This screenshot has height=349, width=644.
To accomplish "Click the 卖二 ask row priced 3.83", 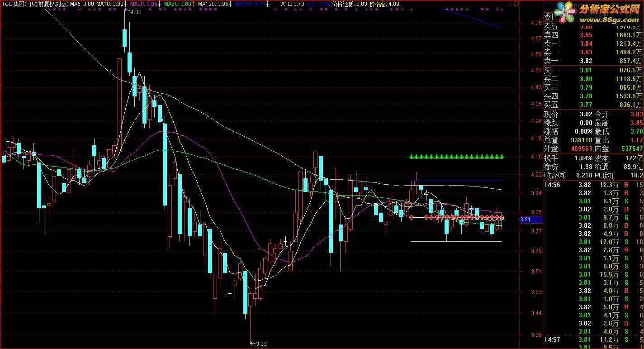I will tap(593, 52).
